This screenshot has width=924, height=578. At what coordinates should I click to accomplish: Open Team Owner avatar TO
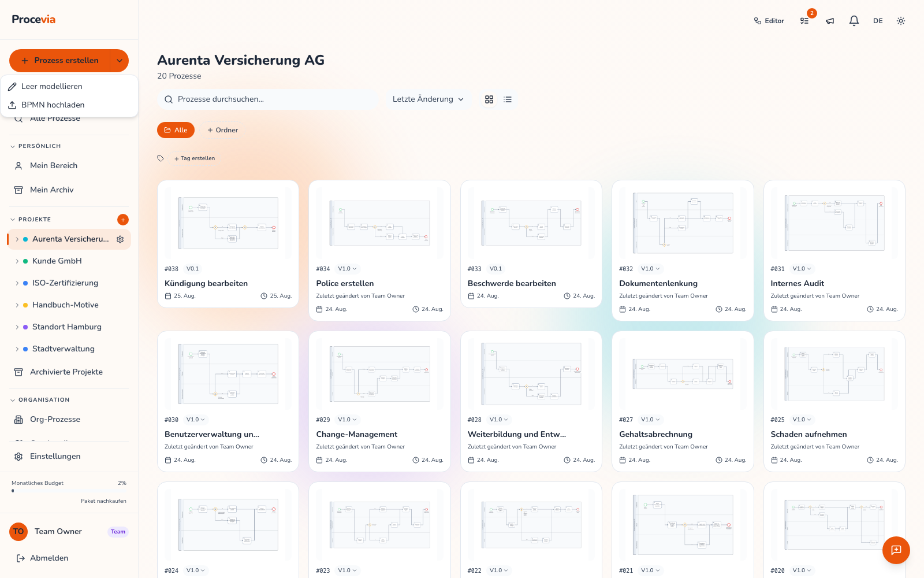point(18,532)
